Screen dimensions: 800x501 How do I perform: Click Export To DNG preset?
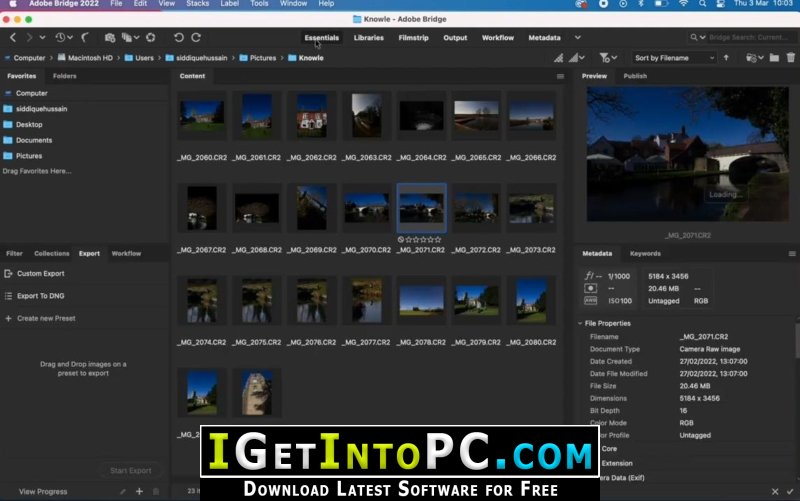point(41,296)
